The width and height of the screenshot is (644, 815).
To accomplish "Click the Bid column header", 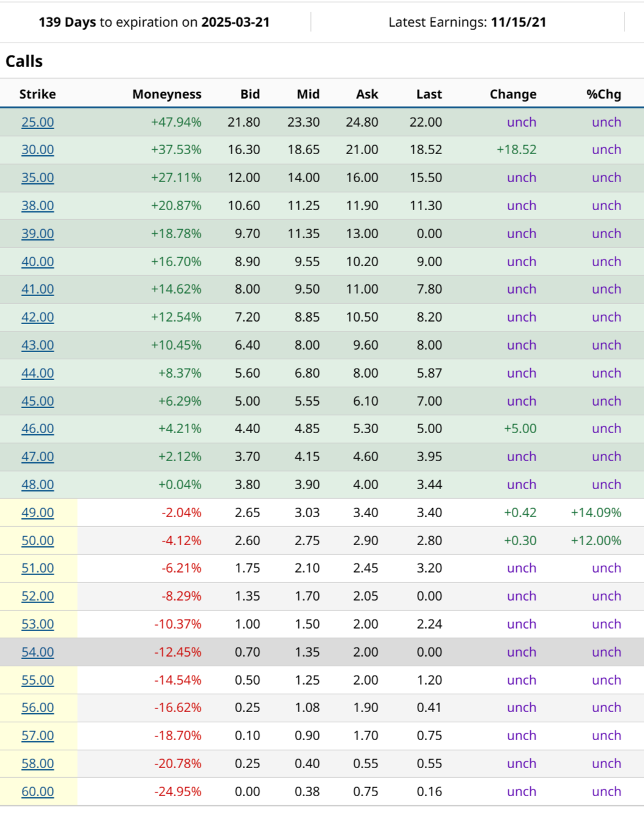I will coord(250,94).
